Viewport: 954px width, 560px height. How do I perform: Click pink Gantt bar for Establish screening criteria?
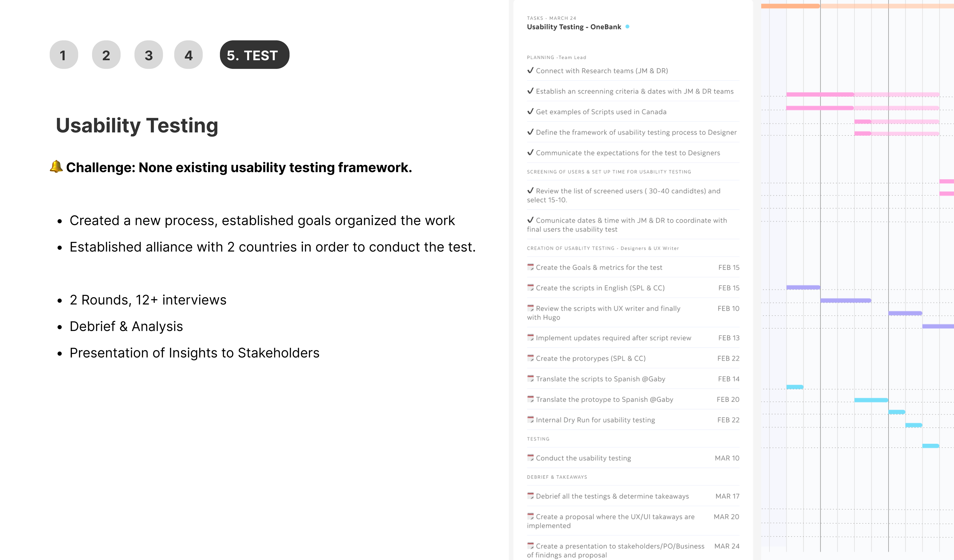pos(820,94)
